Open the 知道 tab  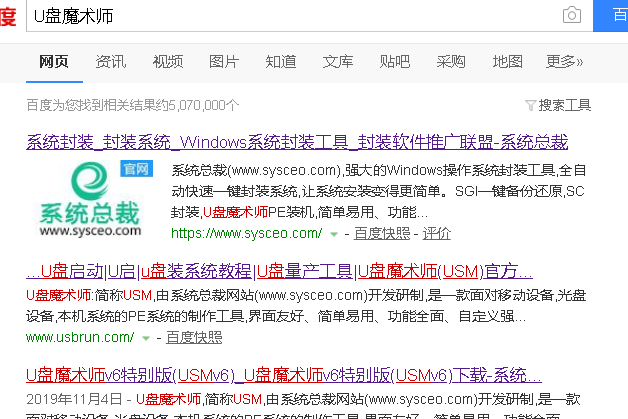tap(281, 62)
